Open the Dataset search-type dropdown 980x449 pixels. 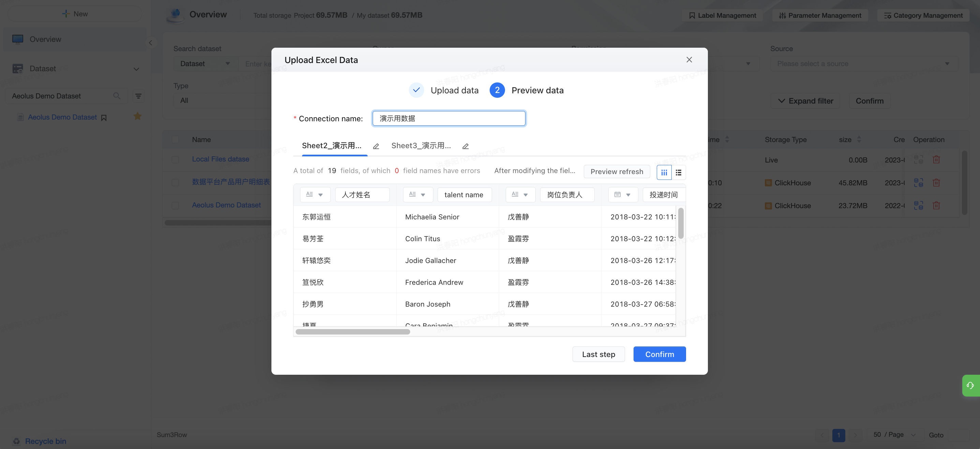(206, 63)
